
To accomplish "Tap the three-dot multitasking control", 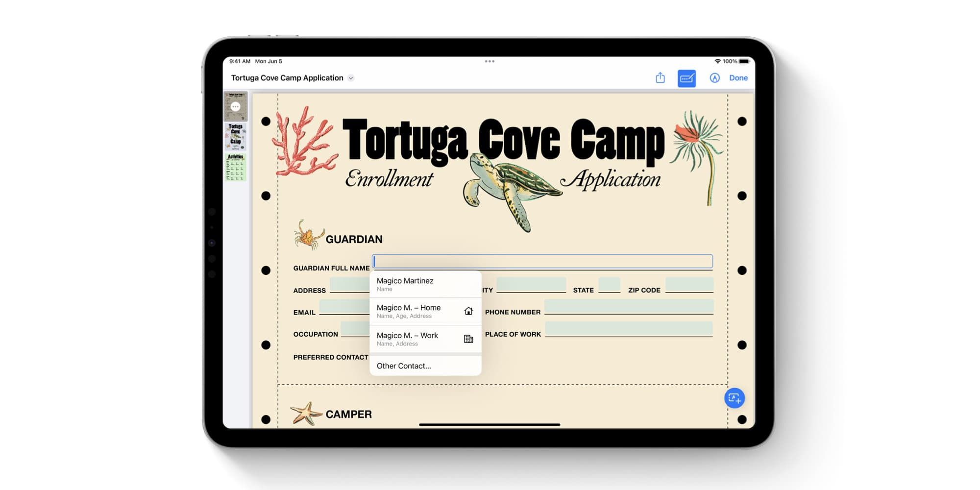I will pyautogui.click(x=490, y=61).
